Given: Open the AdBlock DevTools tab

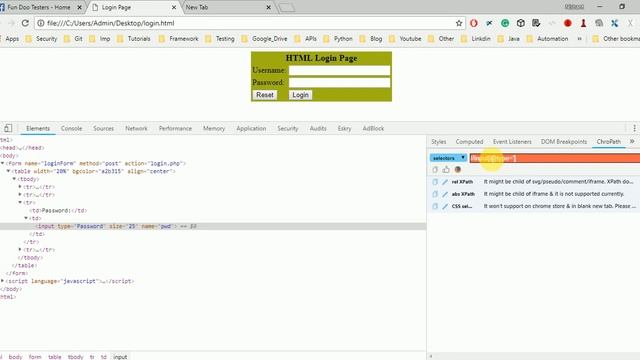Looking at the screenshot, I should pos(373,128).
